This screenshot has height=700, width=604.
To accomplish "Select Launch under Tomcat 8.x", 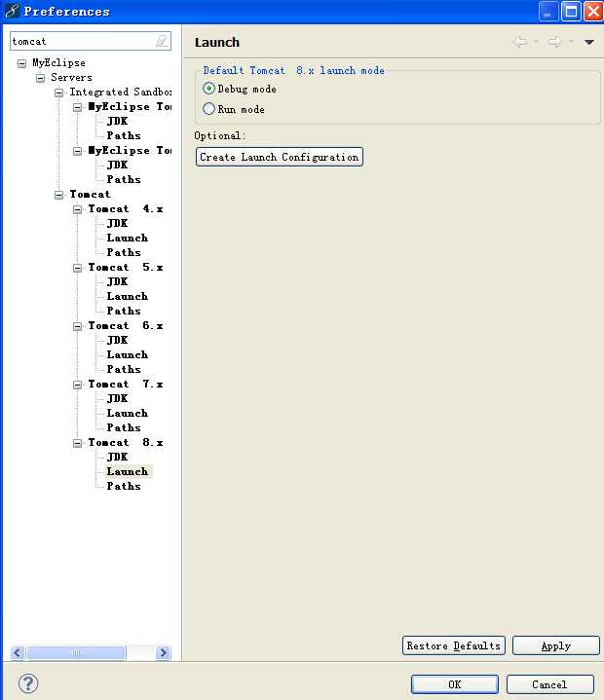I will pos(128,471).
